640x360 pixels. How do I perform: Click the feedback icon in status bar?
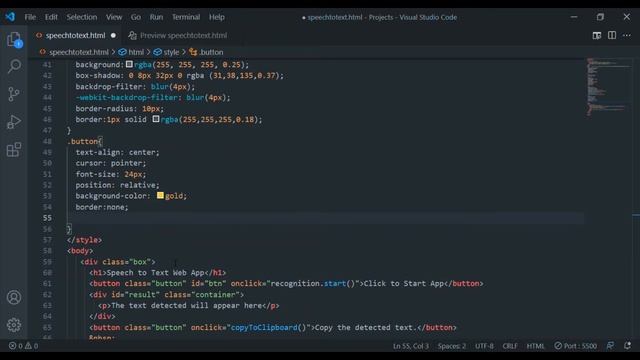610,346
